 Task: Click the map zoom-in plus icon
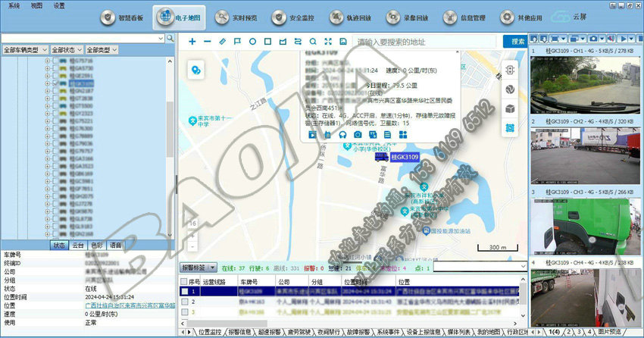point(192,41)
